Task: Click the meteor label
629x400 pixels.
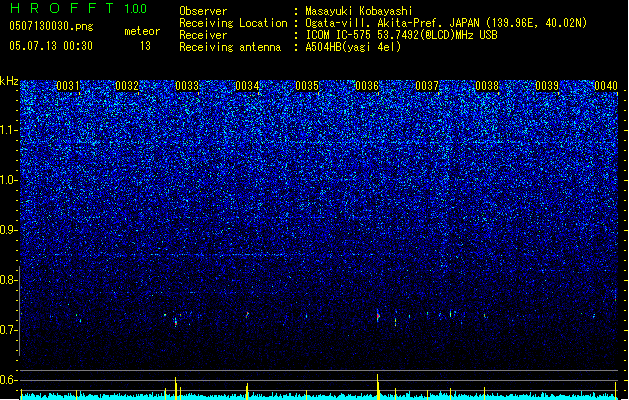Action: [x=142, y=31]
